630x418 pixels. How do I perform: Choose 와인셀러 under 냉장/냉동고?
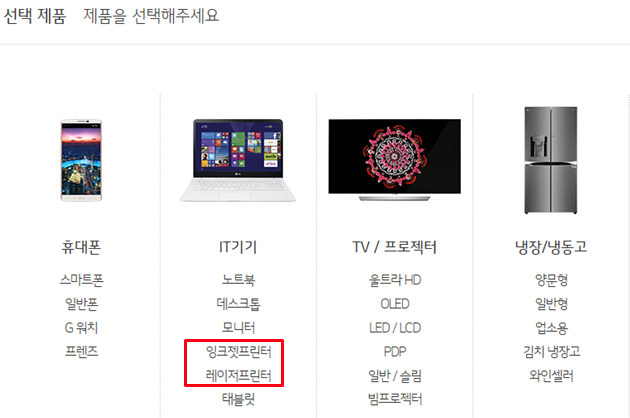(x=551, y=375)
